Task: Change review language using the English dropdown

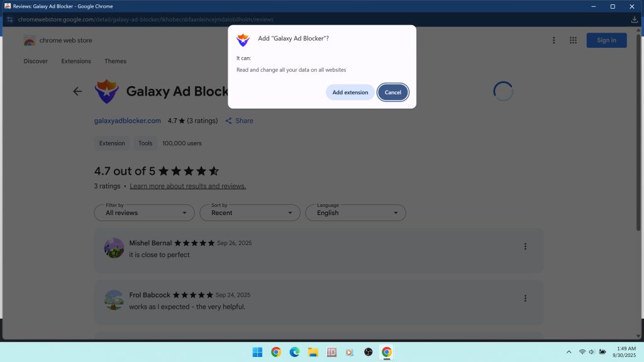Action: click(355, 212)
